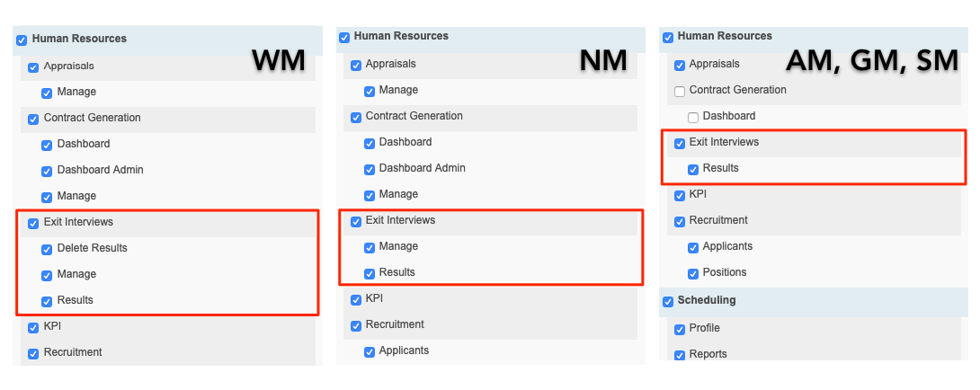Uncheck Human Resources in the WM panel
Screen dimensions: 980x390
pyautogui.click(x=22, y=40)
